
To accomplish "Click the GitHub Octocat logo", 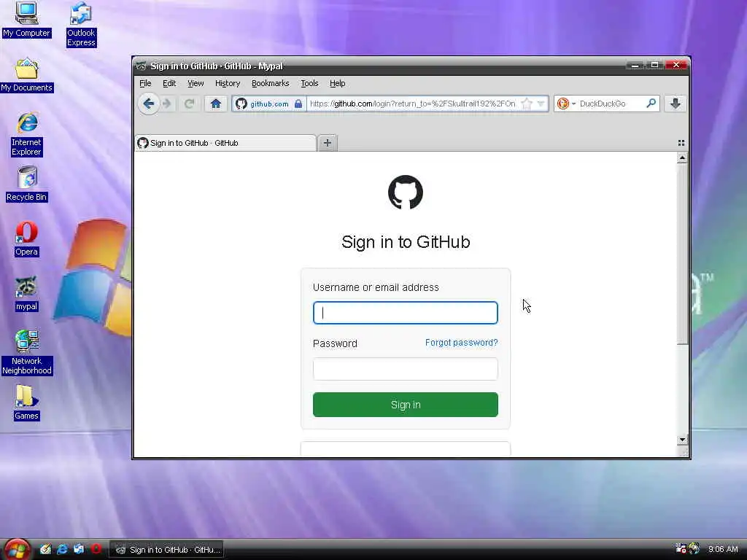I will [x=406, y=192].
